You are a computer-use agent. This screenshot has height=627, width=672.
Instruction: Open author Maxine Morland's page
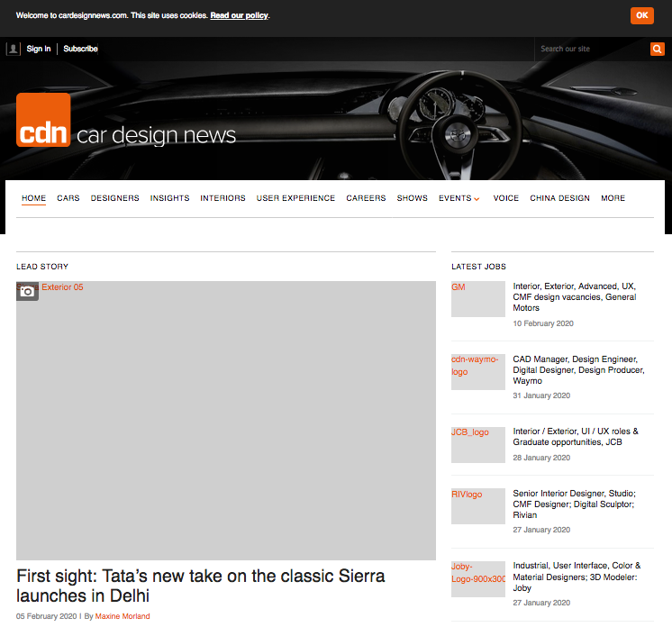(x=123, y=616)
